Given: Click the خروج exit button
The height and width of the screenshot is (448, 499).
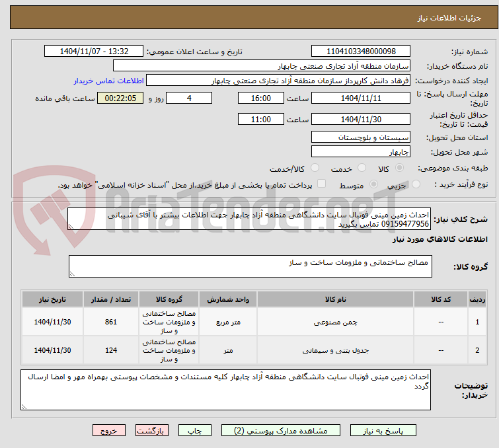Looking at the screenshot, I should coord(109,431).
